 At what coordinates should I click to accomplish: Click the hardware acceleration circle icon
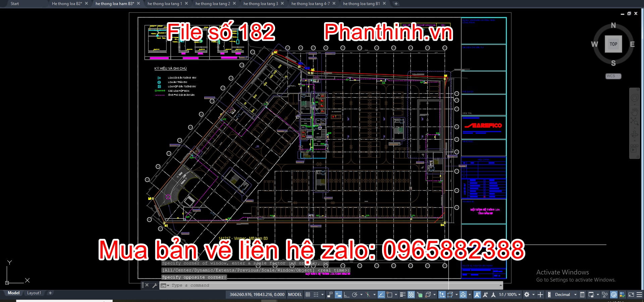point(614,295)
